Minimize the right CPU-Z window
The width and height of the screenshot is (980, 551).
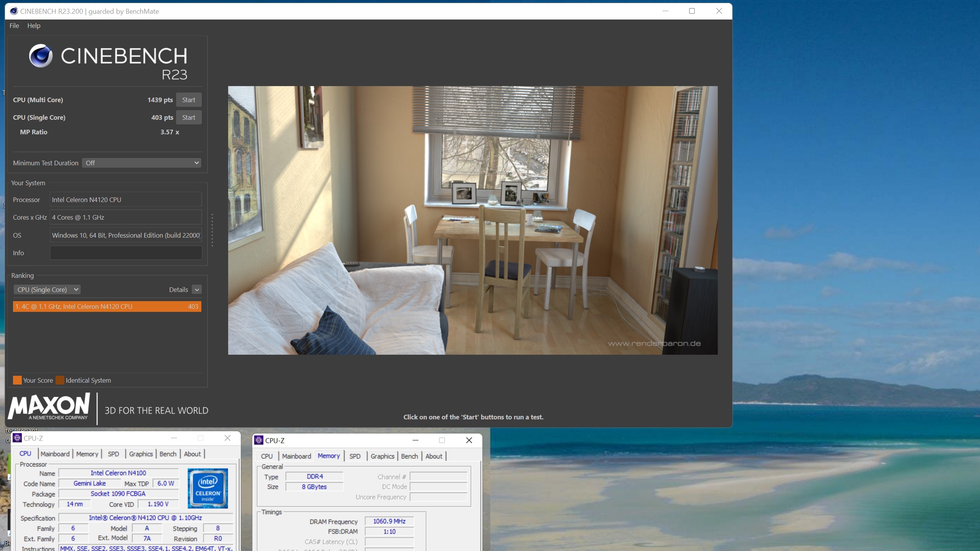415,440
